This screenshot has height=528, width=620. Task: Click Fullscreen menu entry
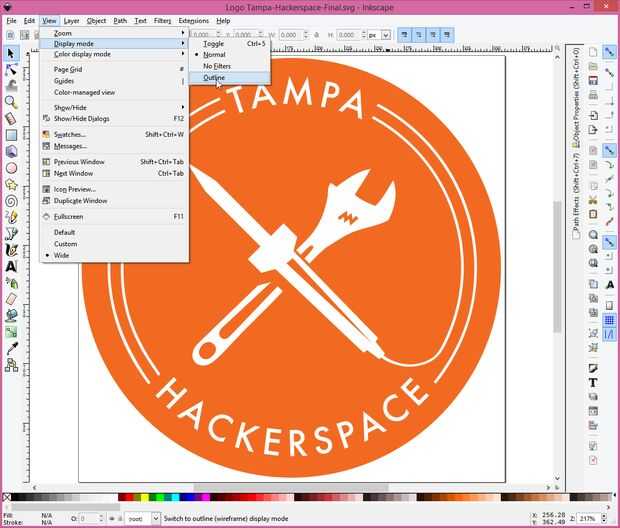point(114,217)
